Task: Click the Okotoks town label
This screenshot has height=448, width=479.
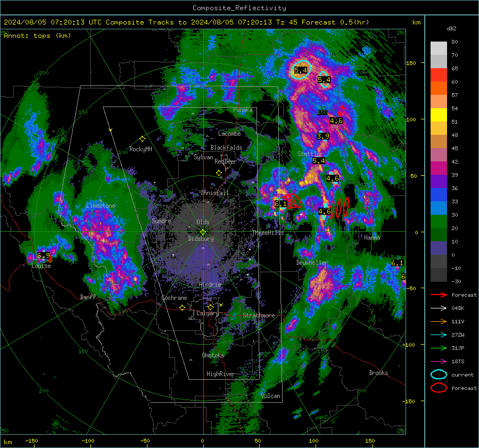Action: [213, 355]
